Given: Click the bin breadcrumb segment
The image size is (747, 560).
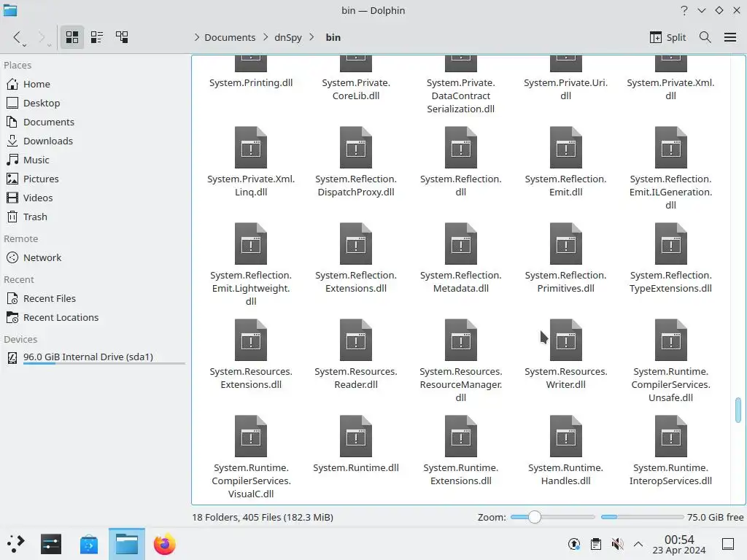Looking at the screenshot, I should [x=333, y=37].
